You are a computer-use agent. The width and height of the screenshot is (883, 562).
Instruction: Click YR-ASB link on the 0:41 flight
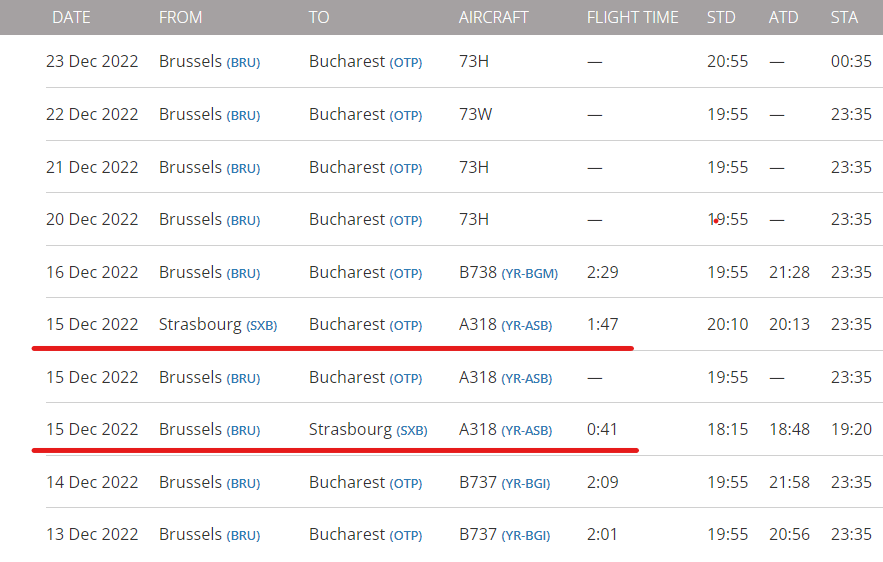click(527, 431)
